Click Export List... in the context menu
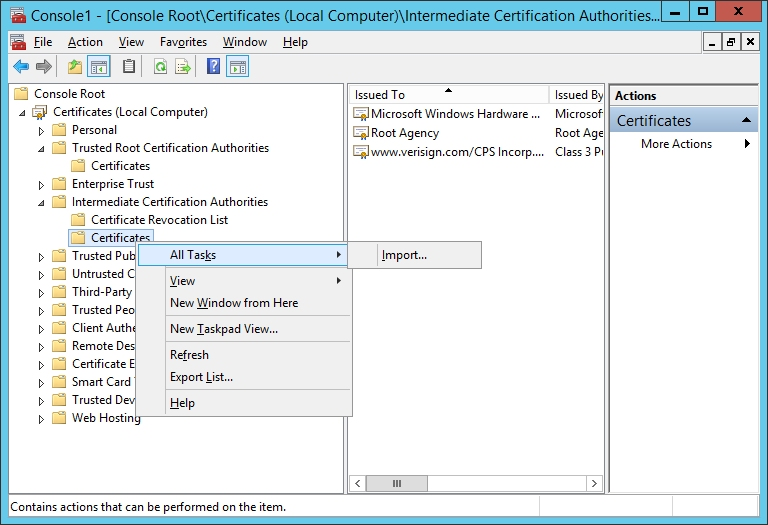 201,377
